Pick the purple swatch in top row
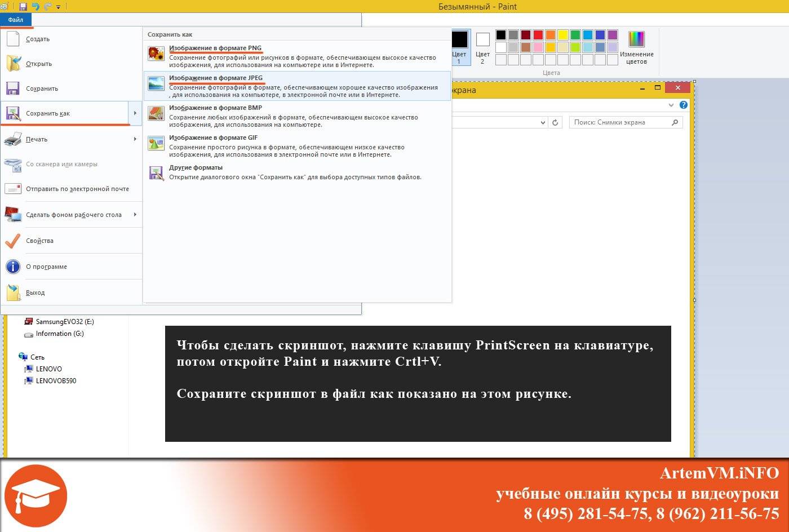This screenshot has height=532, width=789. tap(613, 35)
